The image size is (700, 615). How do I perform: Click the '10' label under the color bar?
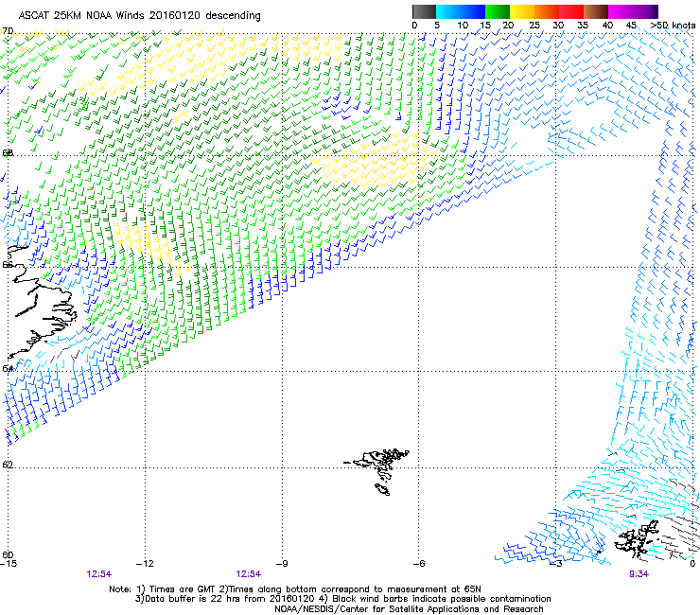[463, 25]
